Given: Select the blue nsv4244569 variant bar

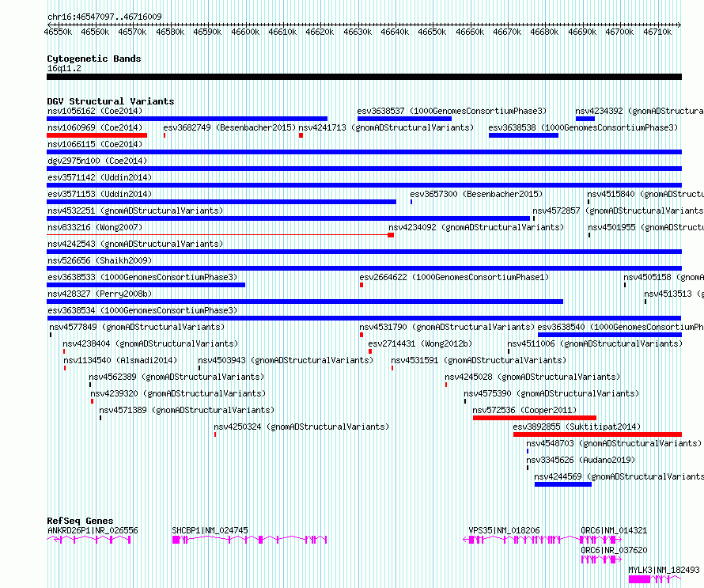Looking at the screenshot, I should pos(563,484).
